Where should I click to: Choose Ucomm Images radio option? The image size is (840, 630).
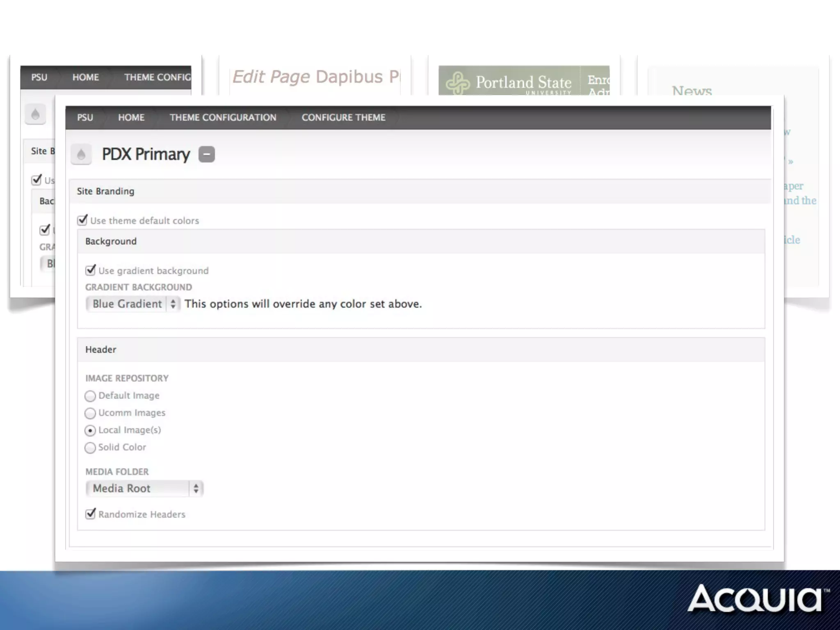pos(90,413)
